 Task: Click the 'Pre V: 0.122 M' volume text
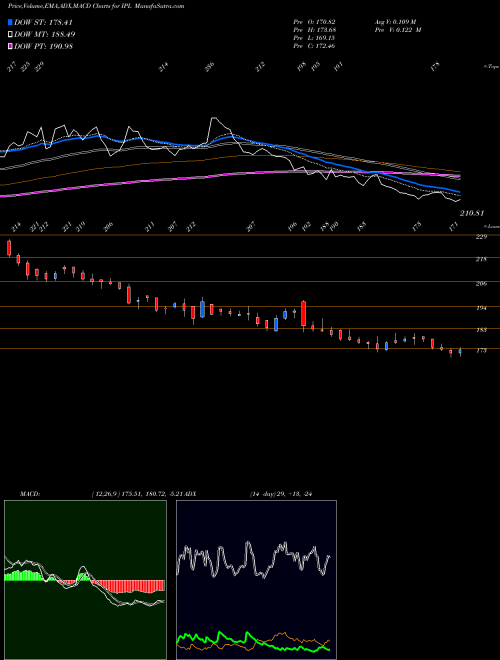tap(398, 30)
